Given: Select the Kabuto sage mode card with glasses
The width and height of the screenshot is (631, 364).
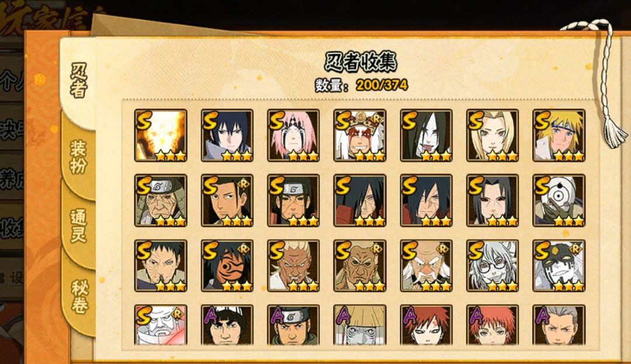Looking at the screenshot, I should pyautogui.click(x=493, y=265).
